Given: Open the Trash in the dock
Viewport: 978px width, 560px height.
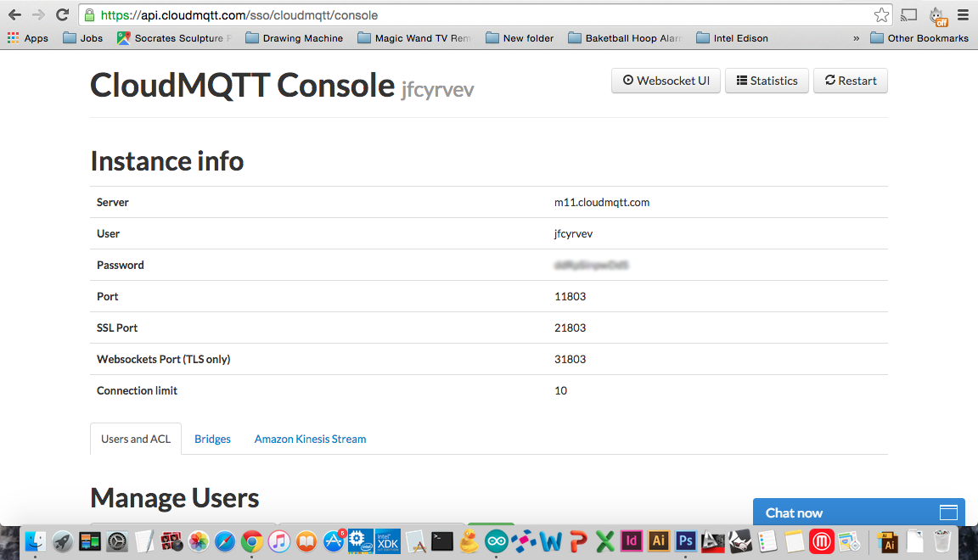Looking at the screenshot, I should 941,540.
